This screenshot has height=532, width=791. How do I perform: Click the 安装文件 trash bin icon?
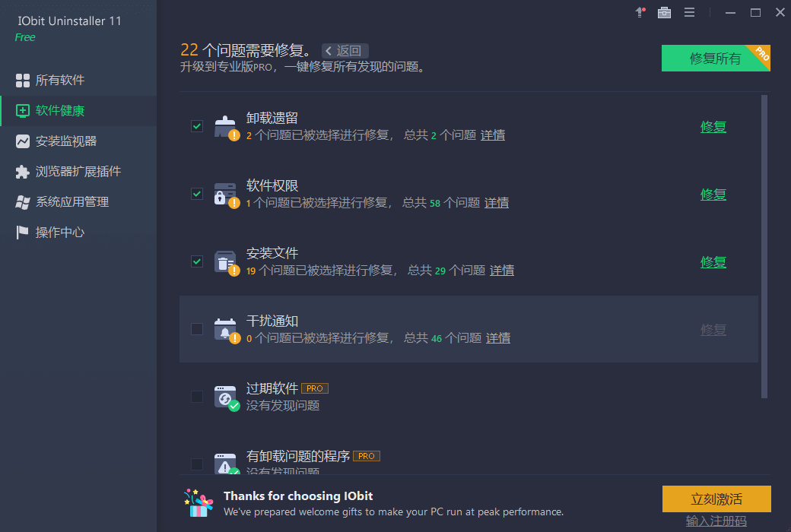tap(226, 263)
